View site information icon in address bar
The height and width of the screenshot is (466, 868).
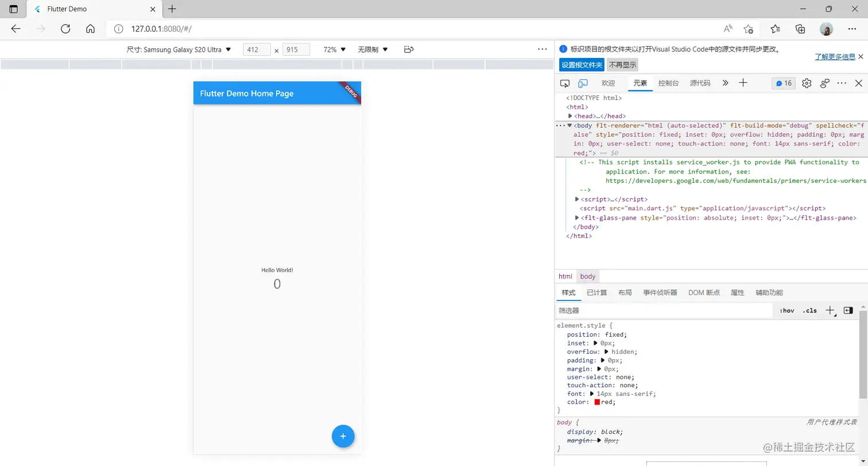pyautogui.click(x=119, y=29)
